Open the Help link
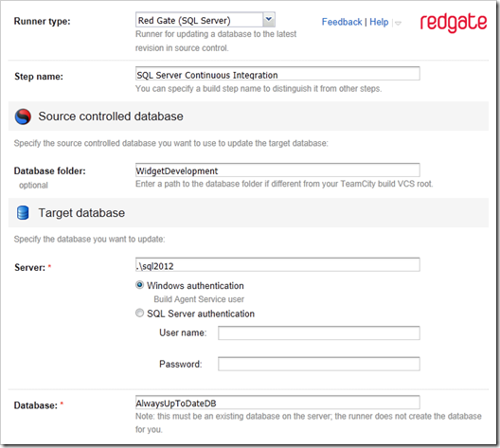This screenshot has height=448, width=500. pyautogui.click(x=379, y=22)
